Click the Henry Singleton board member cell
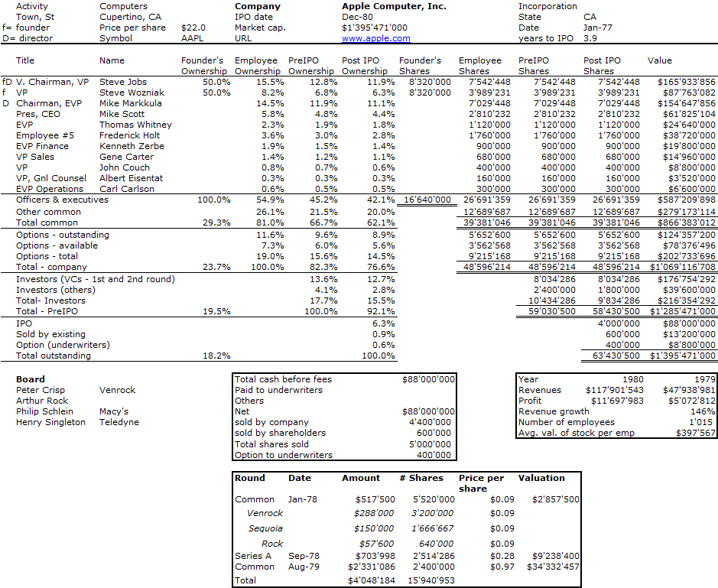The width and height of the screenshot is (718, 588). tap(50, 422)
